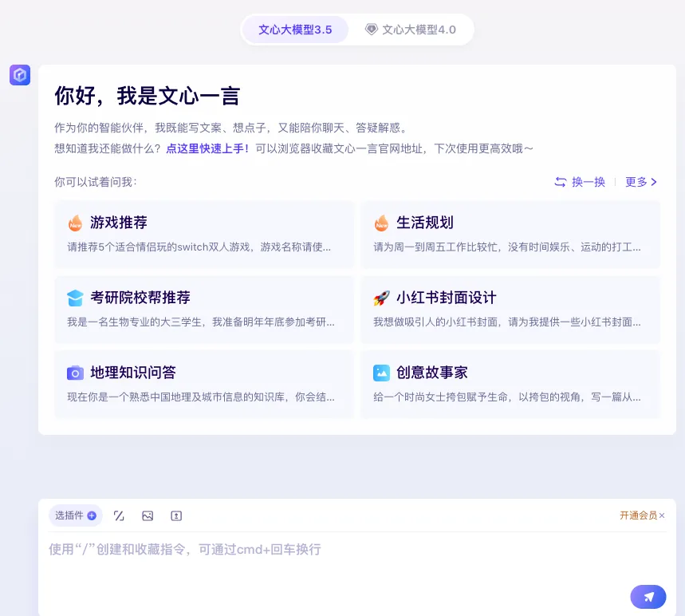685x616 pixels.
Task: Switch to 文心大模型4.0 tab
Action: (411, 30)
